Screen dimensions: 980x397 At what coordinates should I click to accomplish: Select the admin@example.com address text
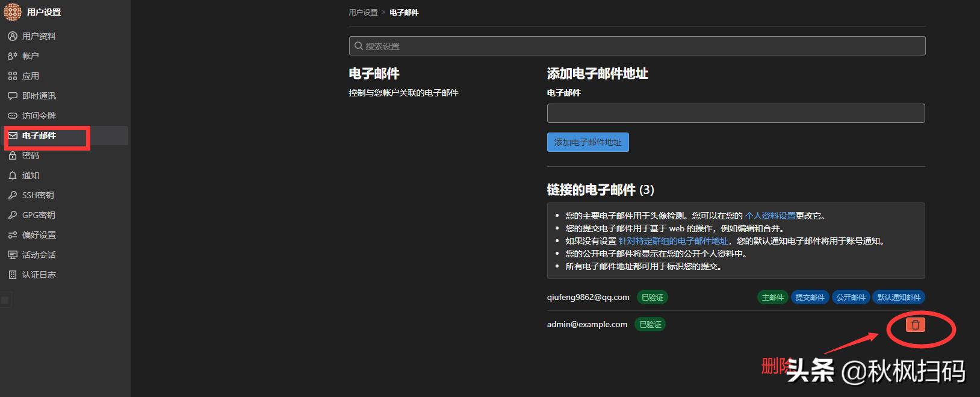coord(587,324)
